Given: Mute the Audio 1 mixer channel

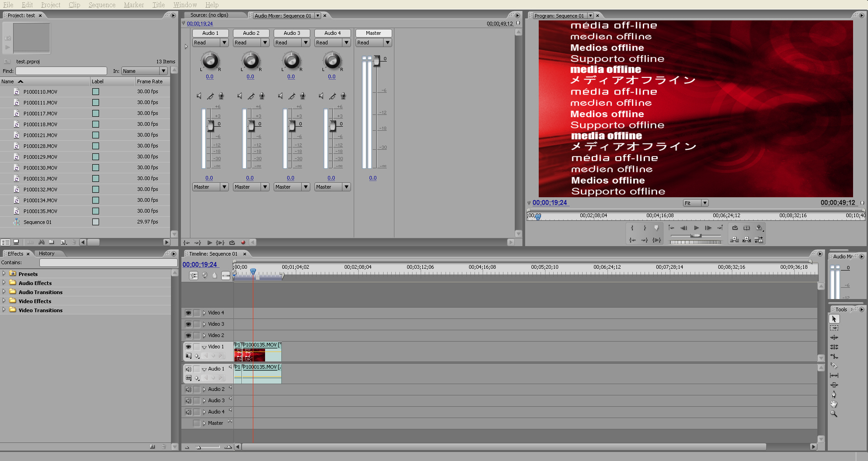Looking at the screenshot, I should (x=199, y=96).
